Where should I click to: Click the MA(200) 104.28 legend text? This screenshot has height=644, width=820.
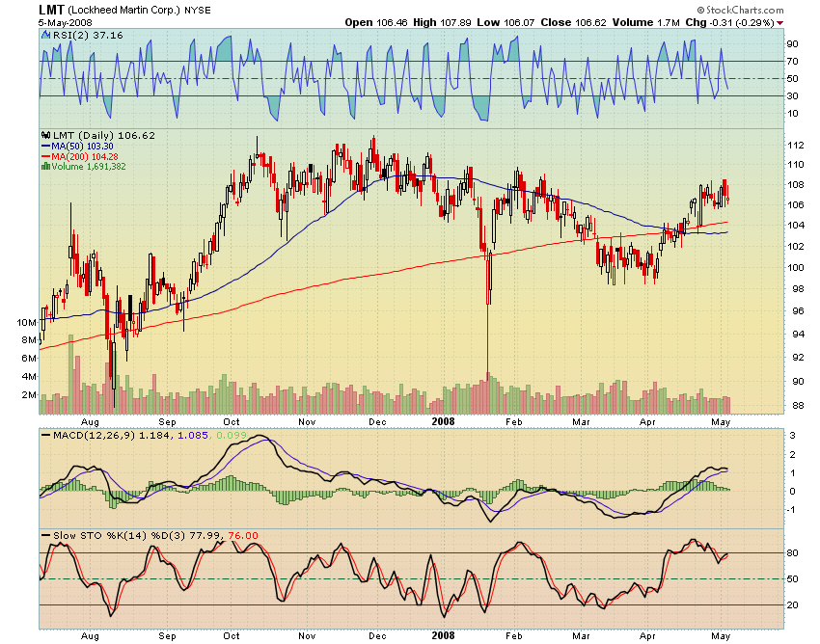coord(84,156)
